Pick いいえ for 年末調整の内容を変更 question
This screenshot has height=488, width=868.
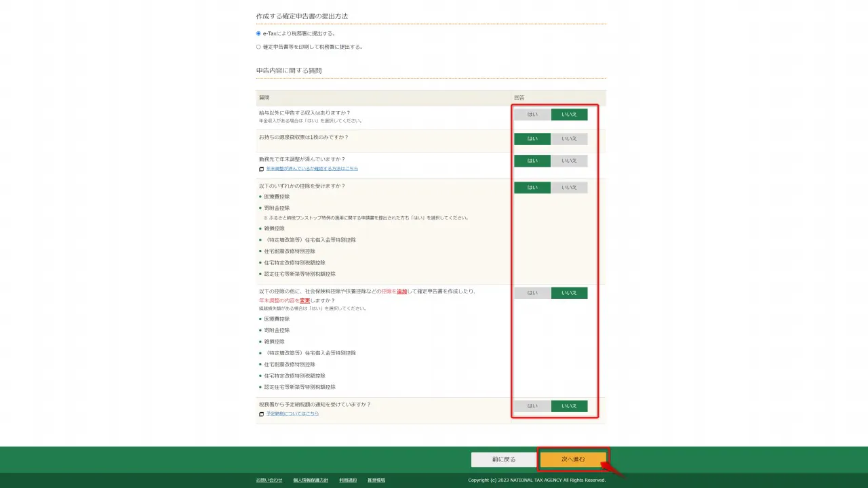569,293
